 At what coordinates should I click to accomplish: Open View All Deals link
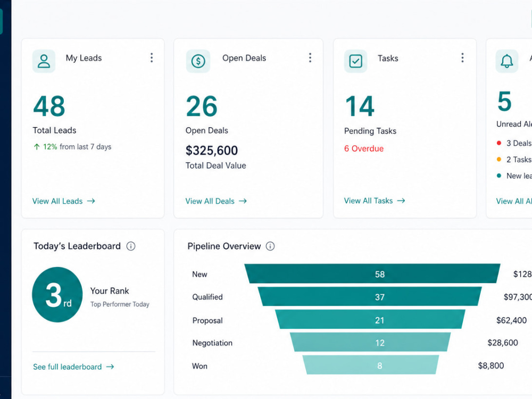tap(216, 201)
